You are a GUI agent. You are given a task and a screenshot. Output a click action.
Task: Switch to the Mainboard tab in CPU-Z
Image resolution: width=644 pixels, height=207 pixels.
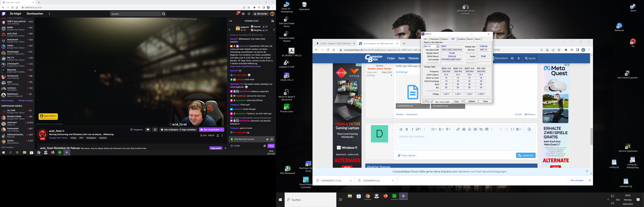(435, 39)
